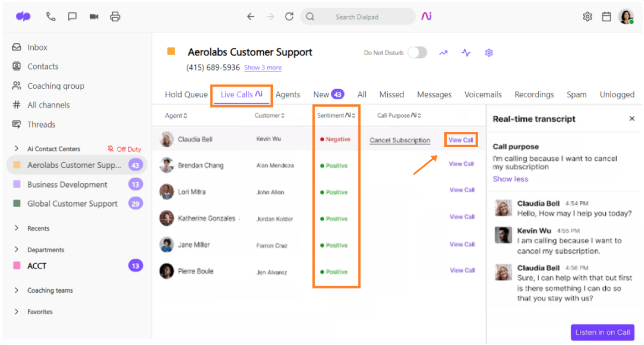
Task: Open the phone call icon
Action: coord(51,17)
